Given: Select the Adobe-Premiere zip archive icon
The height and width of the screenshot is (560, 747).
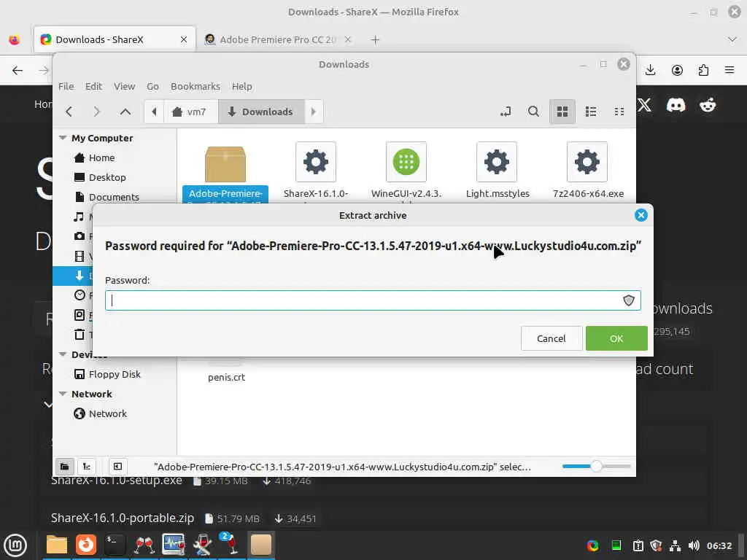Looking at the screenshot, I should click(x=225, y=164).
